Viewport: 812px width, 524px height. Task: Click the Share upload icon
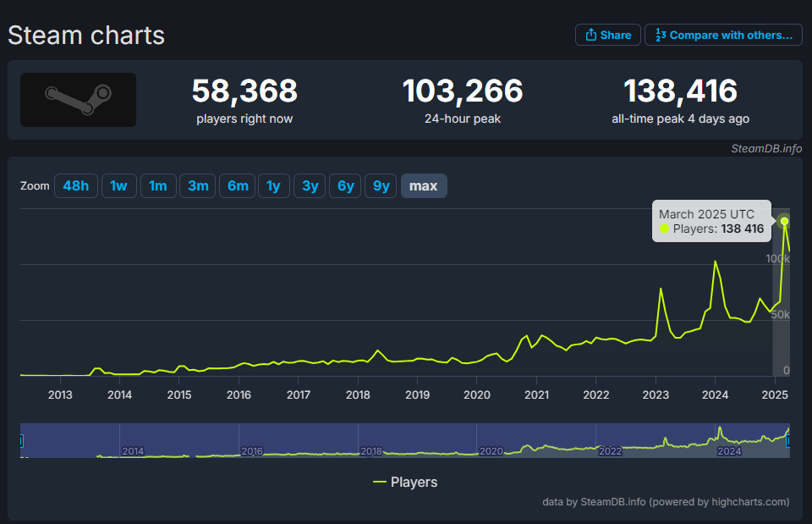pos(591,35)
